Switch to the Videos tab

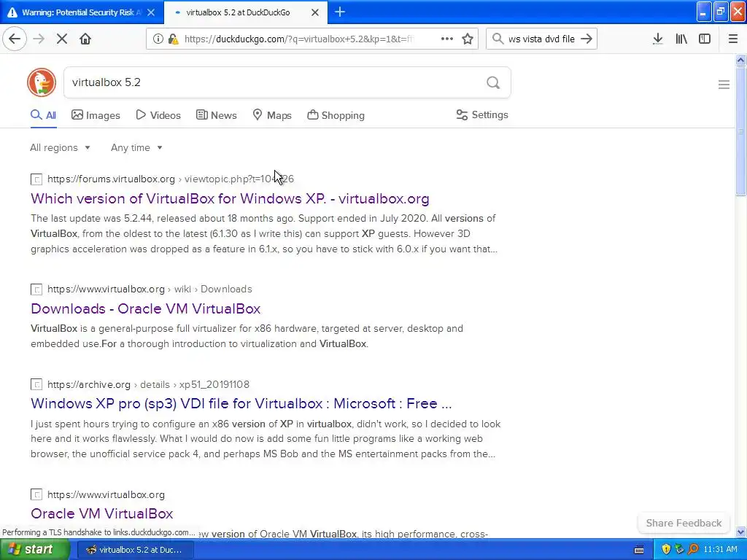158,115
